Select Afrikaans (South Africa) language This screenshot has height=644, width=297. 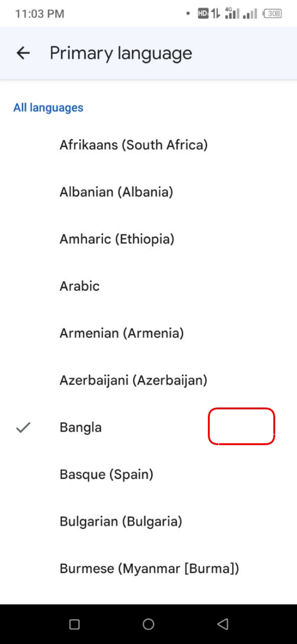tap(134, 145)
